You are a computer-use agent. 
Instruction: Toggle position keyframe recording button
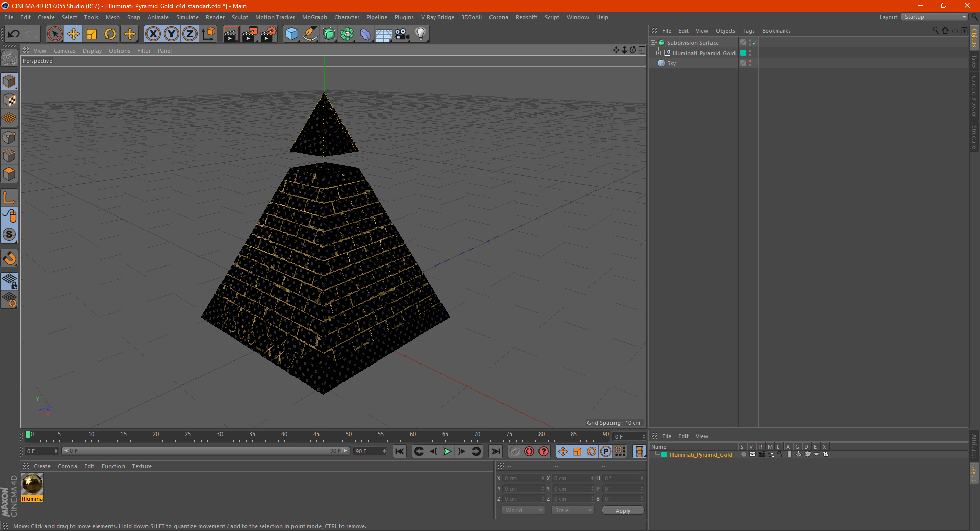563,451
